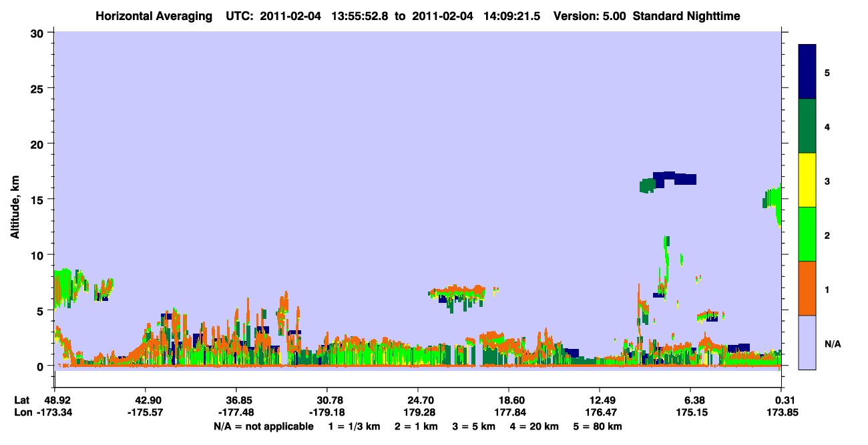Click the orange cloud layer near 24.70 latitude
This screenshot has width=868, height=445.
pyautogui.click(x=458, y=292)
